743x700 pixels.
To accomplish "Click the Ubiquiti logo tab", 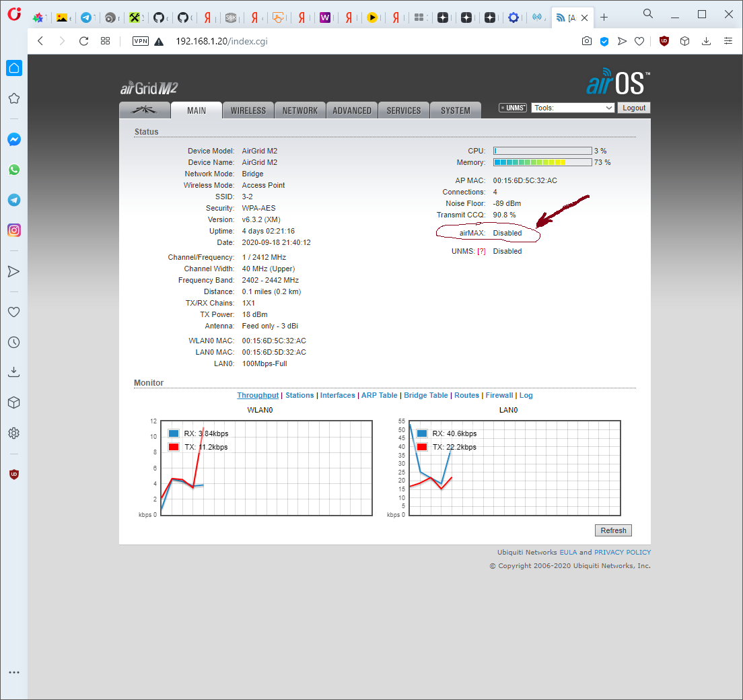I will (x=144, y=110).
